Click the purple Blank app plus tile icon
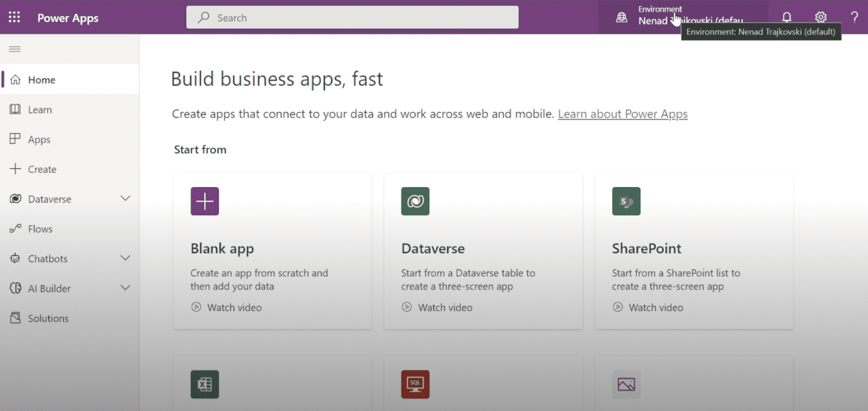This screenshot has height=411, width=868. (x=205, y=201)
